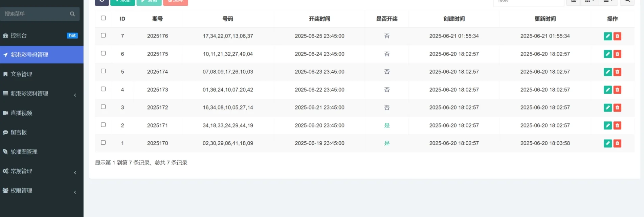Tick the checkbox for row ID 7
This screenshot has width=644, height=217.
coord(103,35)
